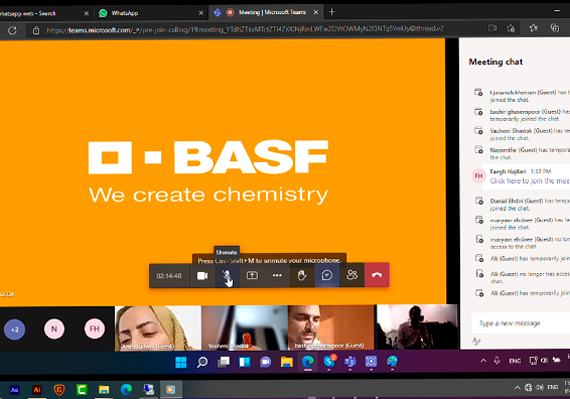Refresh the page in browser
This screenshot has height=399, width=570.
(12, 30)
